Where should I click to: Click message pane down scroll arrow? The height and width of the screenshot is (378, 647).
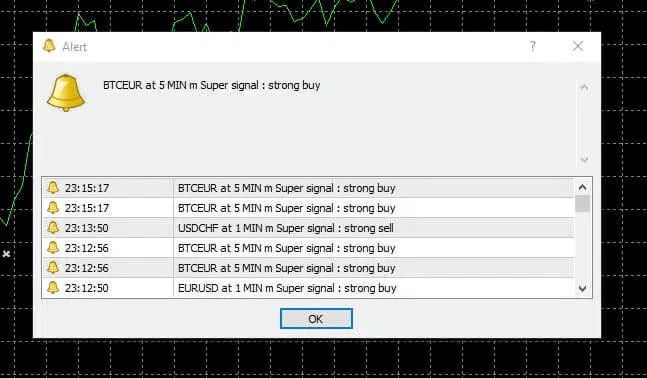point(584,159)
